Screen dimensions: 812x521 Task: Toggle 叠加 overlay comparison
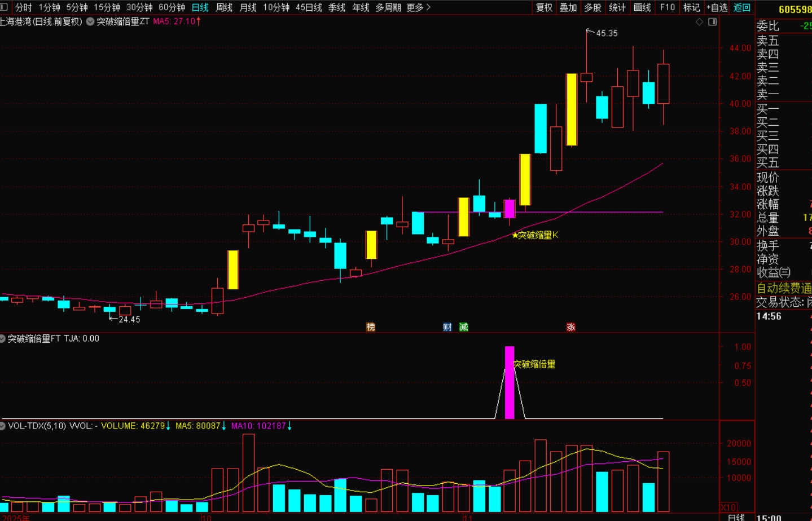click(x=568, y=7)
